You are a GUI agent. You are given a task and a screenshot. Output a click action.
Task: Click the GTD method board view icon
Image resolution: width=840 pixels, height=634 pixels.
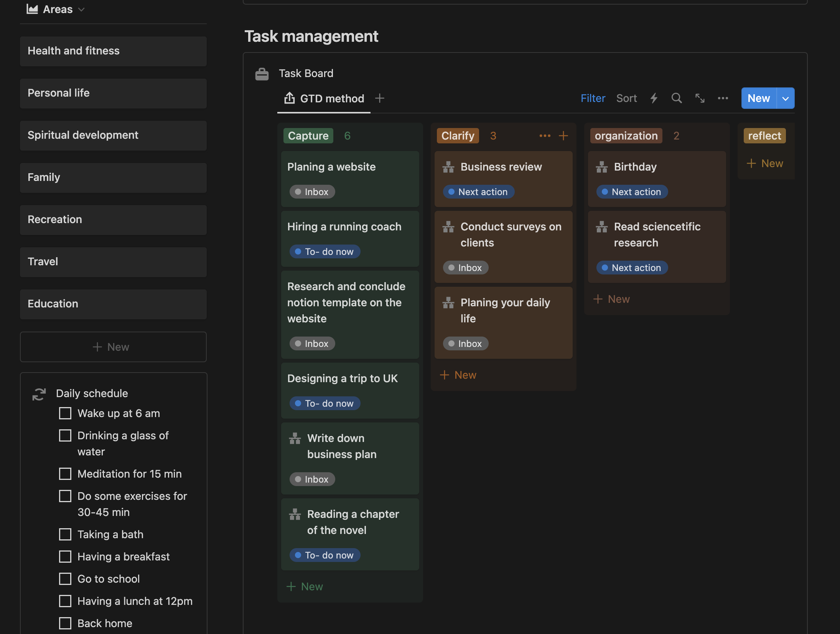click(290, 99)
